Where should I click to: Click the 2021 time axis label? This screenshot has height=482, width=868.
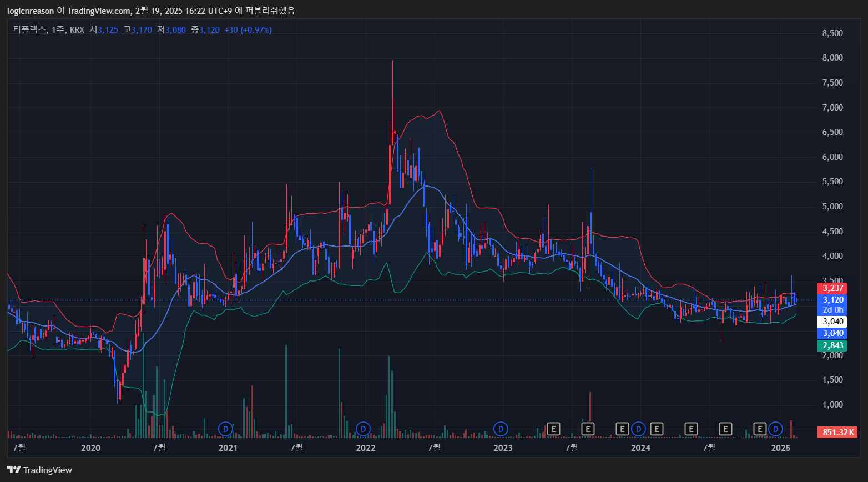(x=228, y=448)
